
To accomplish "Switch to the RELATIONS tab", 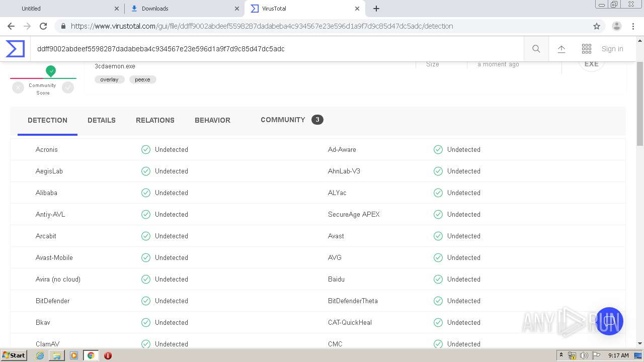I will [155, 121].
